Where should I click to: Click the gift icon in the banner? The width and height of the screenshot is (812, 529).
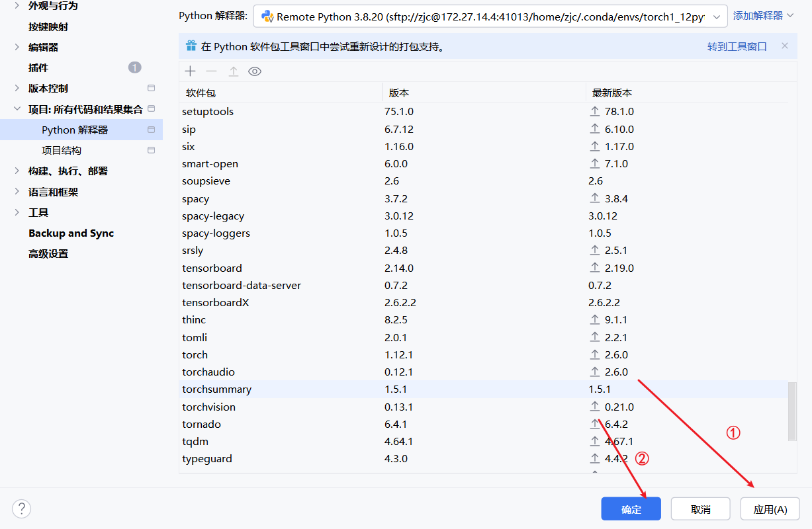tap(191, 46)
